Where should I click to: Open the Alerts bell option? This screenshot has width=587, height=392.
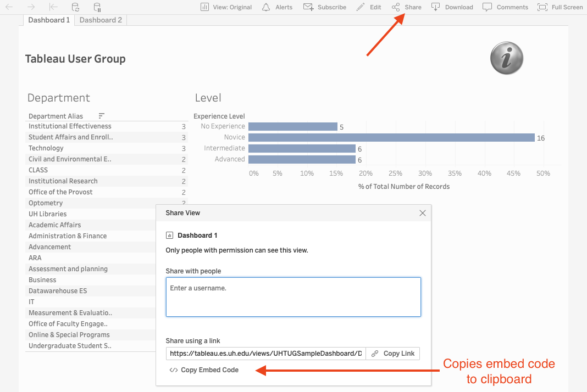click(277, 7)
